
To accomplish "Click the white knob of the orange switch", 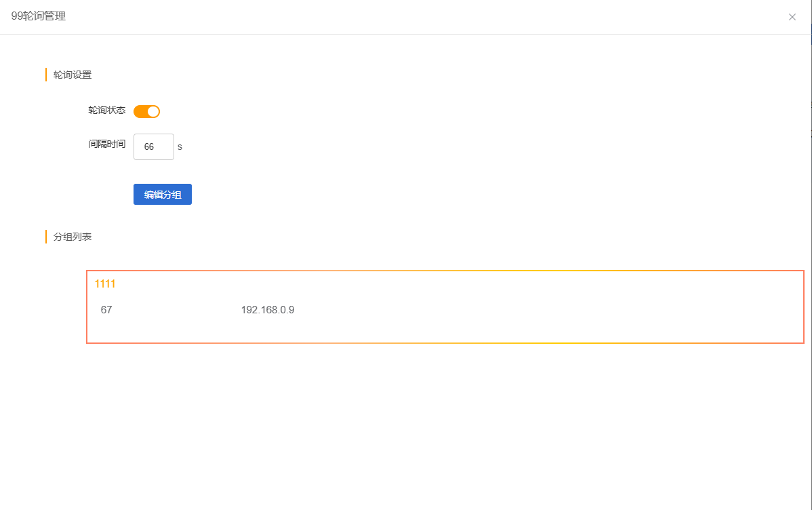I will click(x=153, y=111).
